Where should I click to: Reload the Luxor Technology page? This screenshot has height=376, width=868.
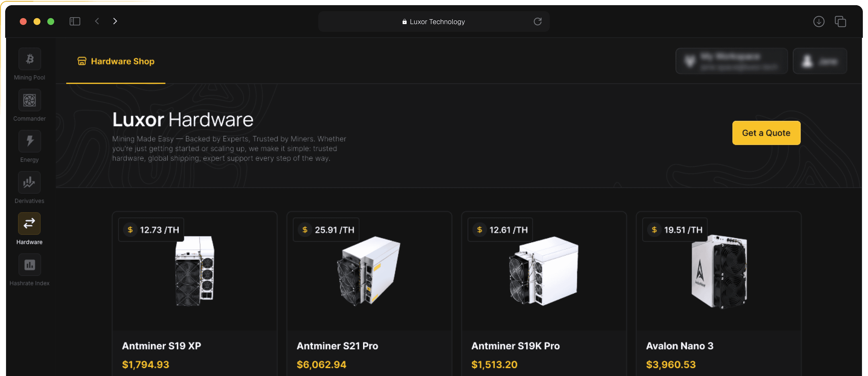pyautogui.click(x=538, y=21)
